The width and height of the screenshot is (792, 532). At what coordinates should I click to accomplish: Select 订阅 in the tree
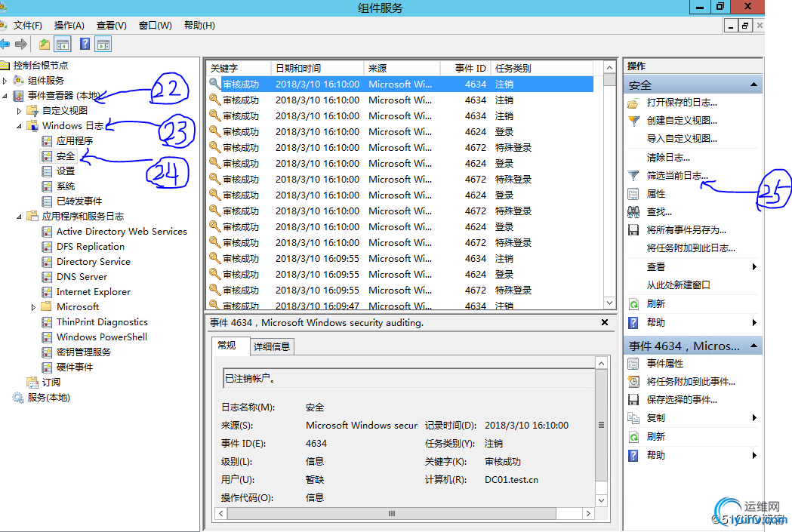pyautogui.click(x=51, y=382)
